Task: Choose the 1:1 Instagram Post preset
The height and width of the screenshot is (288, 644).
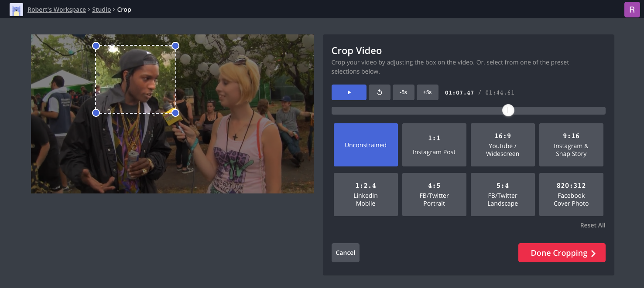Action: point(434,145)
